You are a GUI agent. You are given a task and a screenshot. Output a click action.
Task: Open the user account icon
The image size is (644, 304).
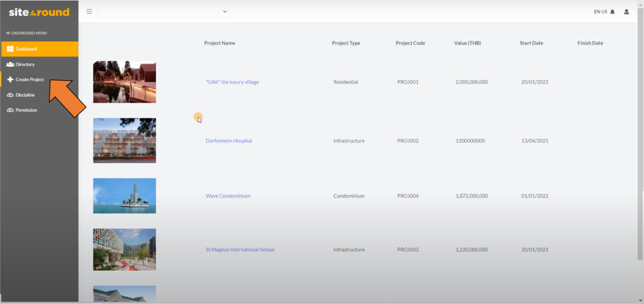click(x=626, y=12)
